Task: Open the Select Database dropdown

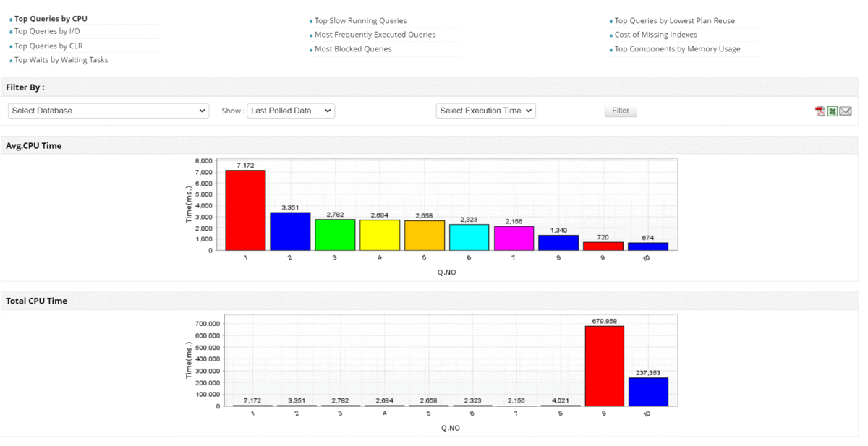Action: [x=109, y=111]
